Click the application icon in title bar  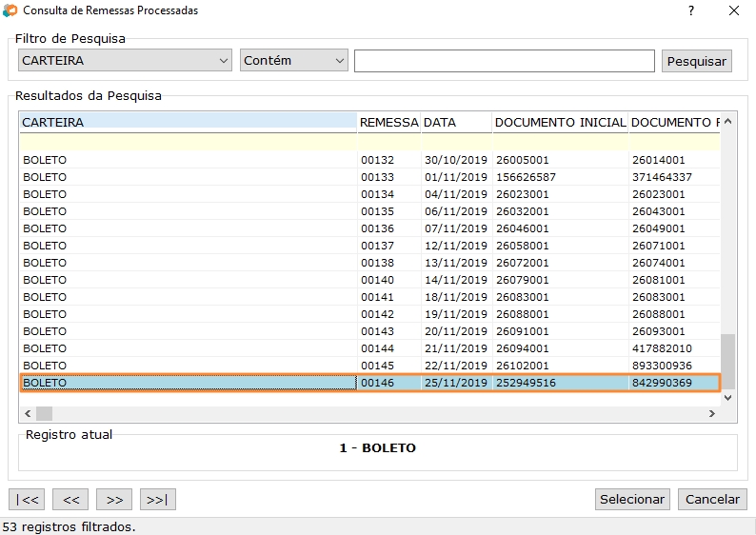[x=10, y=11]
